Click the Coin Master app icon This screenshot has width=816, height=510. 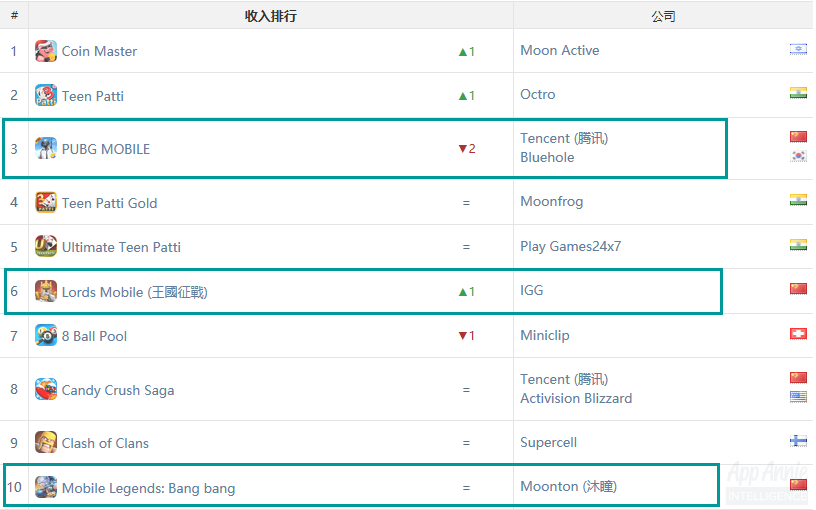tap(46, 51)
